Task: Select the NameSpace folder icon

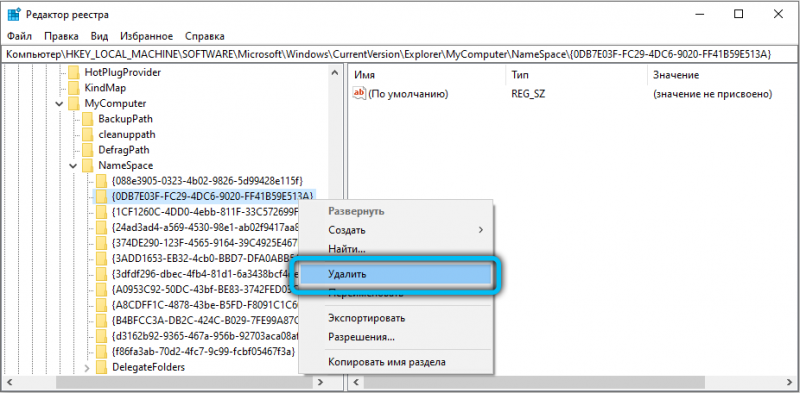Action: [88, 165]
